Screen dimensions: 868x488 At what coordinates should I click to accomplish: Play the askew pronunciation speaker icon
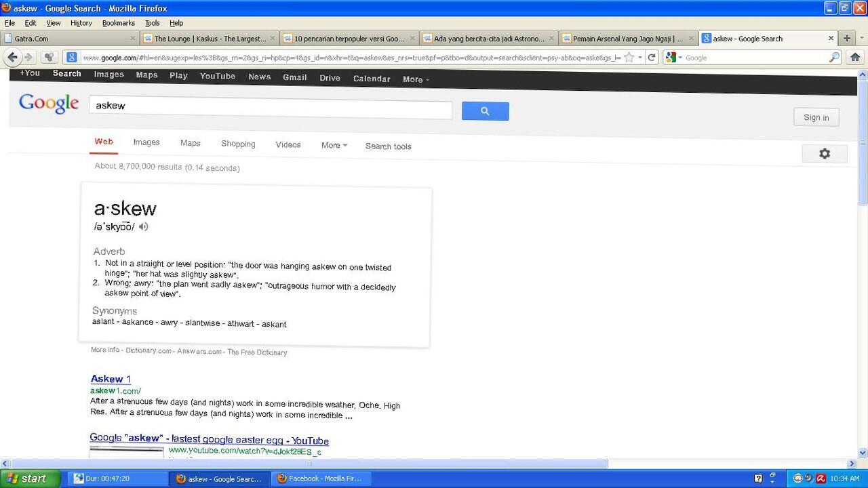tap(143, 226)
